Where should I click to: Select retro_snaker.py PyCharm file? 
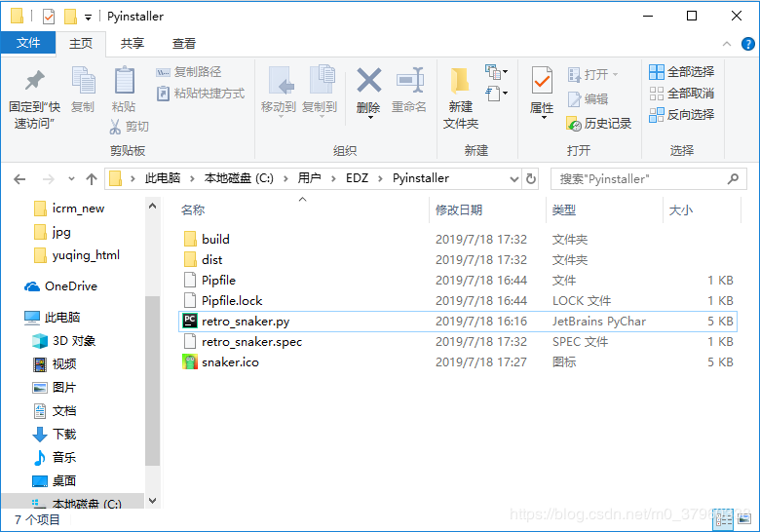pos(458,322)
